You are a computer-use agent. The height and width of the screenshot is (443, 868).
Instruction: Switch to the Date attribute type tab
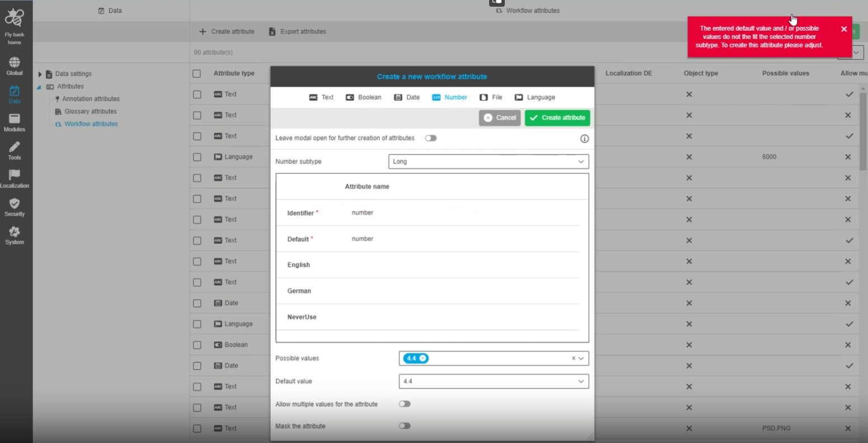[x=407, y=97]
